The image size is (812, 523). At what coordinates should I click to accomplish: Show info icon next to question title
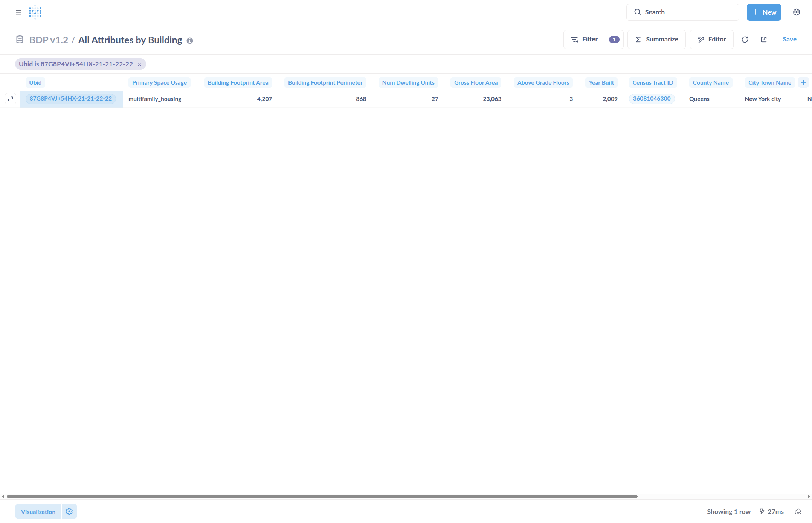tap(190, 41)
